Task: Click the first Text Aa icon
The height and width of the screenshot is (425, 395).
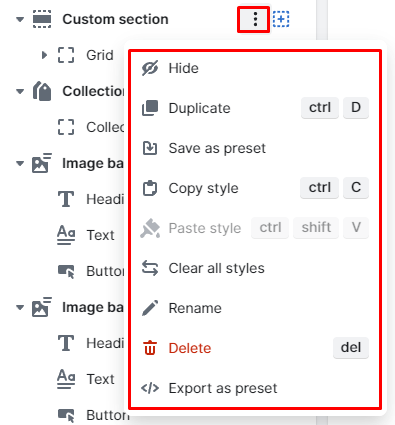Action: [x=66, y=235]
